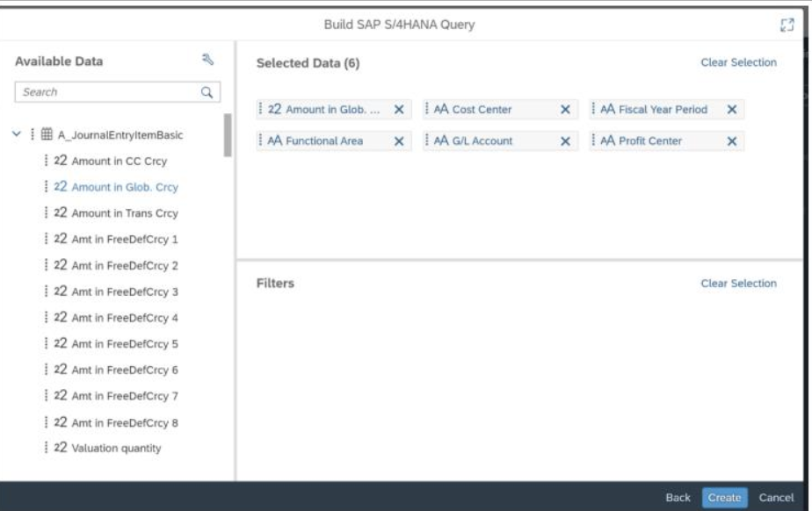This screenshot has width=812, height=511.
Task: Select Amt in FreeDefCrcy 8 item
Action: 125,423
